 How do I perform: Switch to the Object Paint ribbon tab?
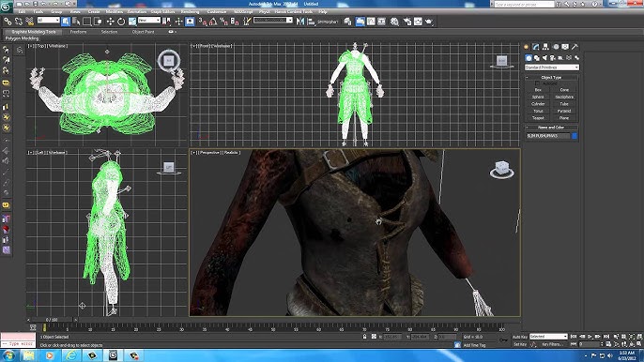click(x=143, y=32)
